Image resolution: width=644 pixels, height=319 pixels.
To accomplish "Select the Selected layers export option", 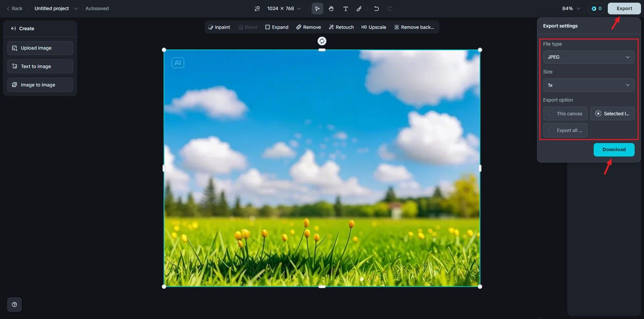I will 612,114.
